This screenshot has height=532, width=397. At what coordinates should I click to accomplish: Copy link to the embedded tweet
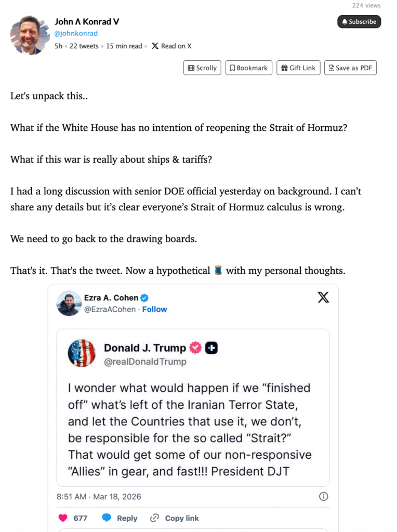point(174,518)
